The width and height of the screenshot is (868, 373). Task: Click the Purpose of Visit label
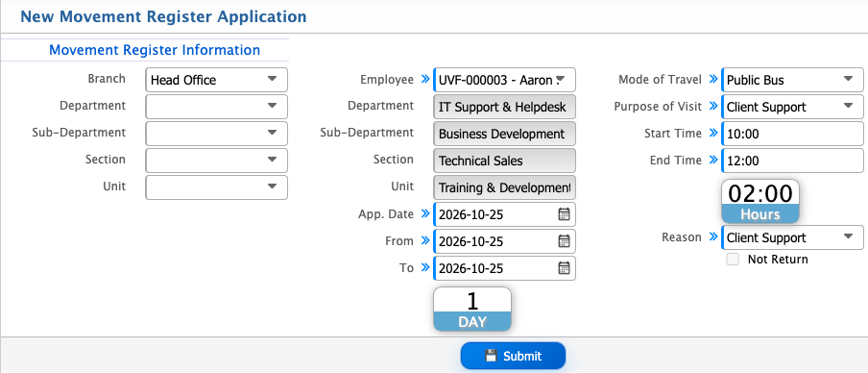pyautogui.click(x=658, y=107)
